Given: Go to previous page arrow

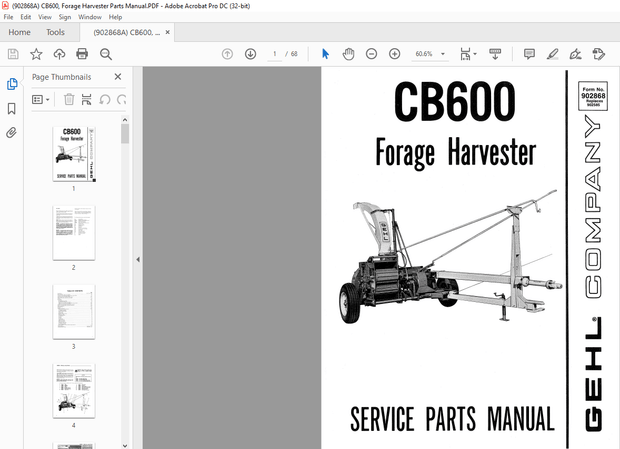Looking at the screenshot, I should click(227, 54).
